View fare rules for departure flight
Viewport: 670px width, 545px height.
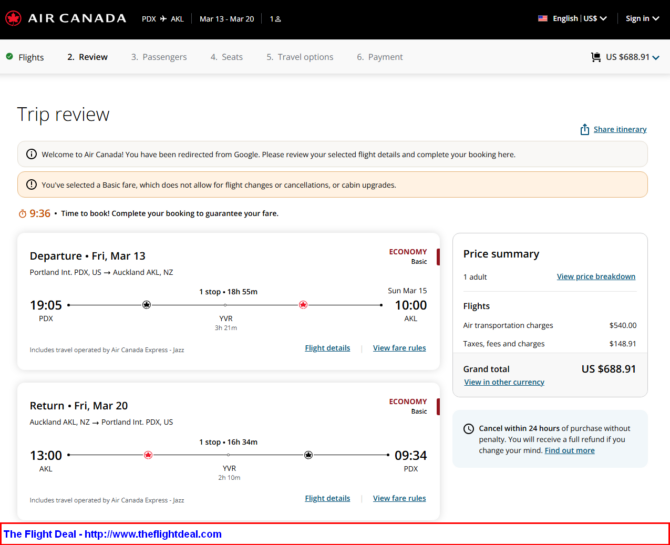(x=399, y=348)
